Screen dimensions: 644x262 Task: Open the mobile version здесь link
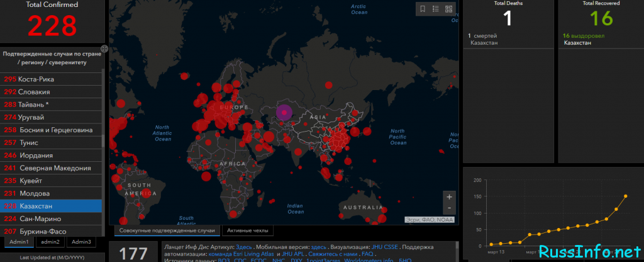pos(319,247)
